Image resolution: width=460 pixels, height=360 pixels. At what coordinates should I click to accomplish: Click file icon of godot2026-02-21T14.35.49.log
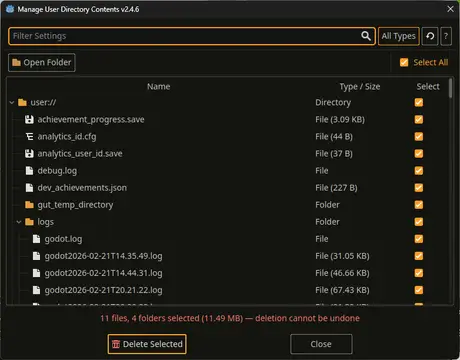36,256
